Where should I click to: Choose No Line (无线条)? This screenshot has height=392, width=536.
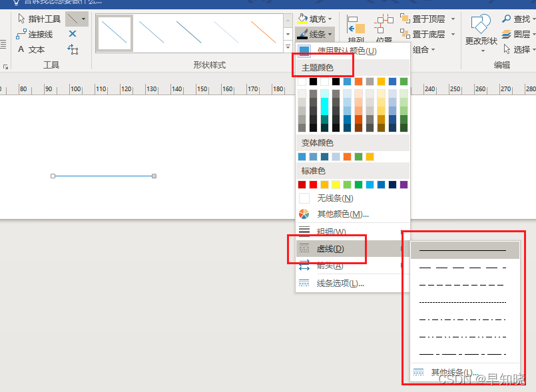(352, 198)
